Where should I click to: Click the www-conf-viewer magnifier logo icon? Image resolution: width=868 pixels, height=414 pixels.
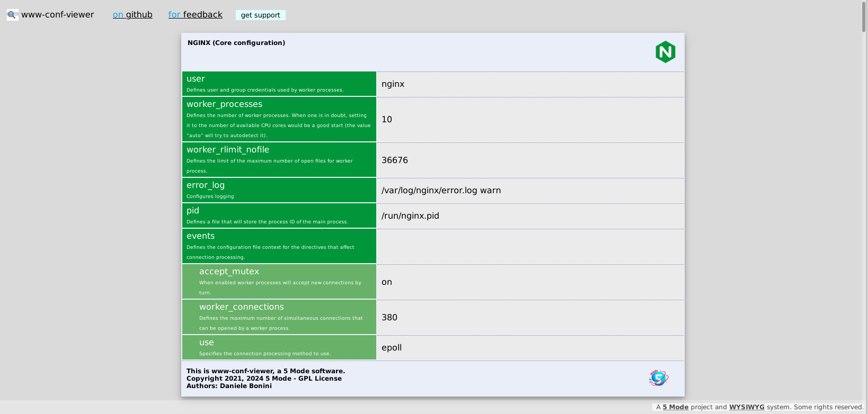click(13, 15)
